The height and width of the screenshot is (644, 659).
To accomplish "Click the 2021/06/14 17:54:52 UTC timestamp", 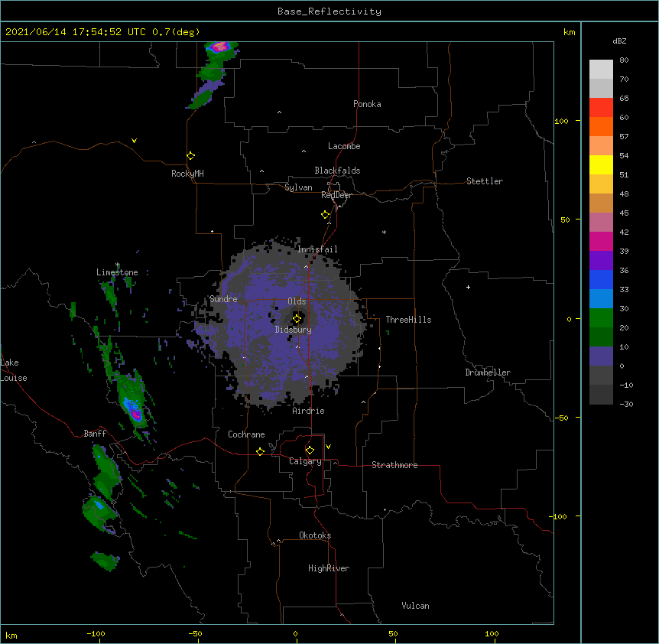I will click(x=76, y=32).
